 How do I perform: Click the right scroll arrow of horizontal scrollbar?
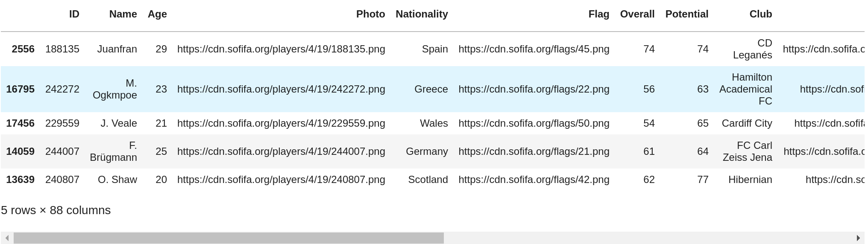coord(858,238)
